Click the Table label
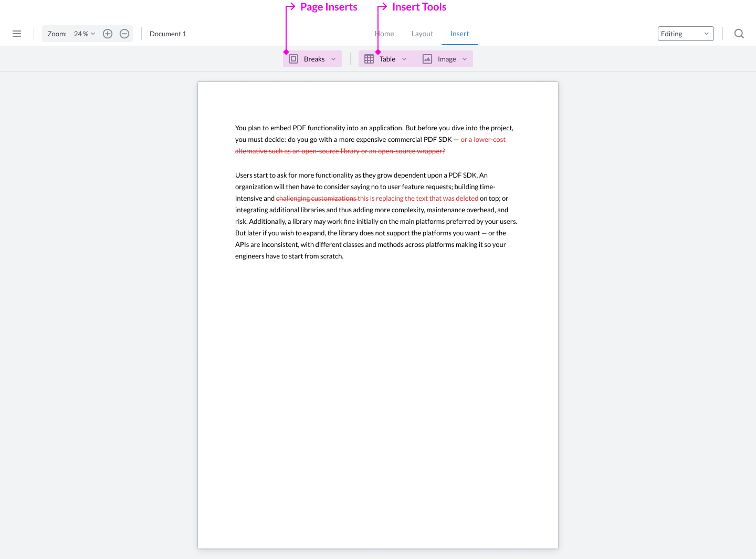The image size is (756, 559). [387, 59]
